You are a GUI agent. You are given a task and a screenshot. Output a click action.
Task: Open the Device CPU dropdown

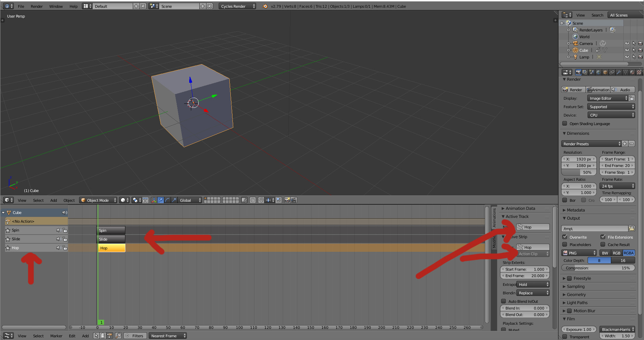(611, 115)
